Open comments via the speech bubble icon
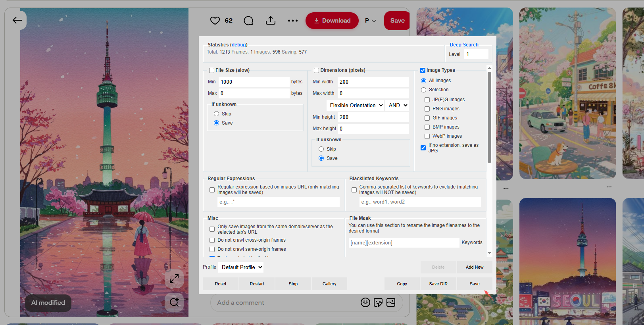The height and width of the screenshot is (325, 644). coord(248,21)
